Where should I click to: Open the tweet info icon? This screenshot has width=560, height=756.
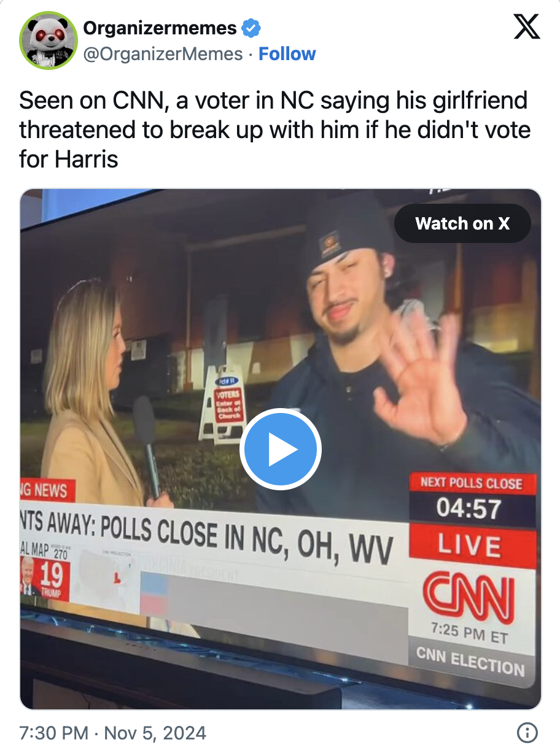pyautogui.click(x=528, y=732)
